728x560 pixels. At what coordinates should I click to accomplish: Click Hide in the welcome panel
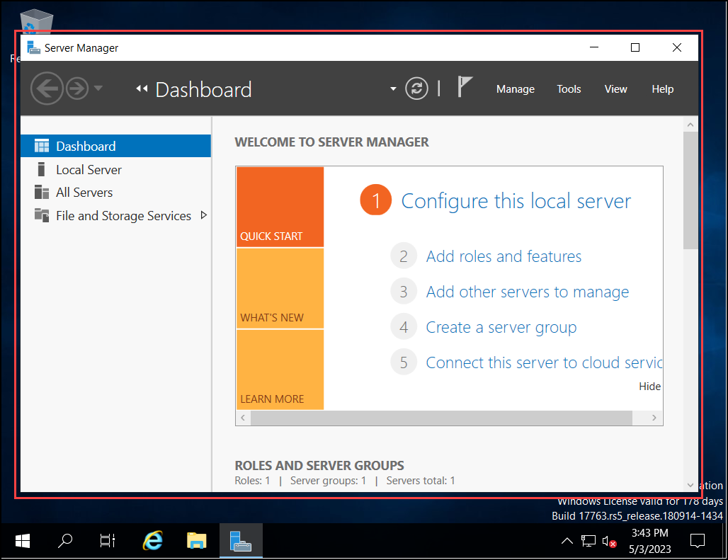[649, 387]
